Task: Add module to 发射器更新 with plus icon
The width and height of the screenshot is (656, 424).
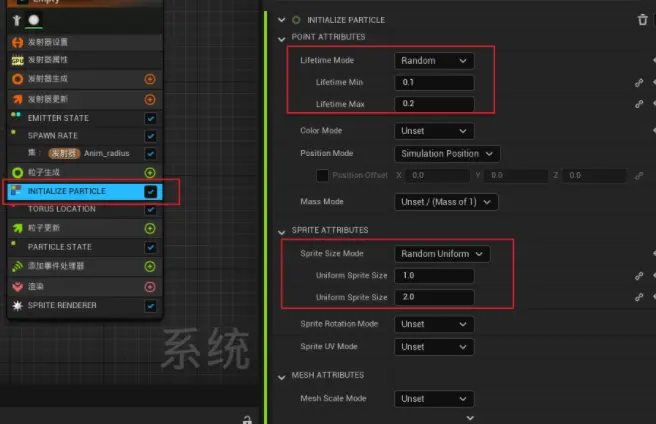Action: (x=150, y=100)
